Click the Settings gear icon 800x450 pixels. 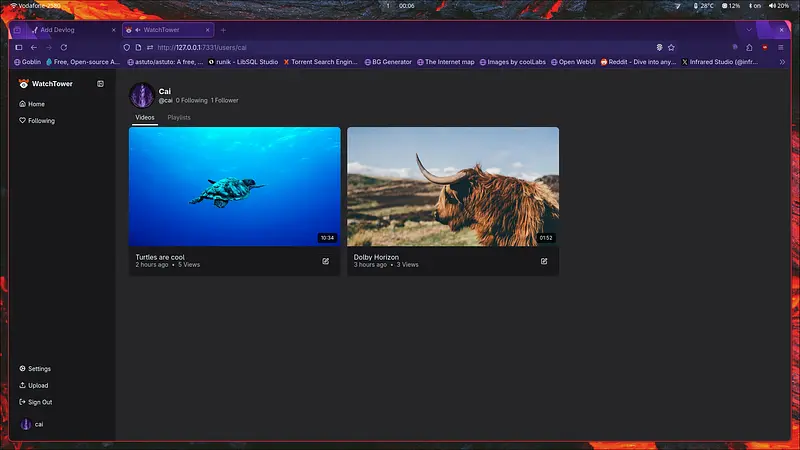pyautogui.click(x=23, y=369)
